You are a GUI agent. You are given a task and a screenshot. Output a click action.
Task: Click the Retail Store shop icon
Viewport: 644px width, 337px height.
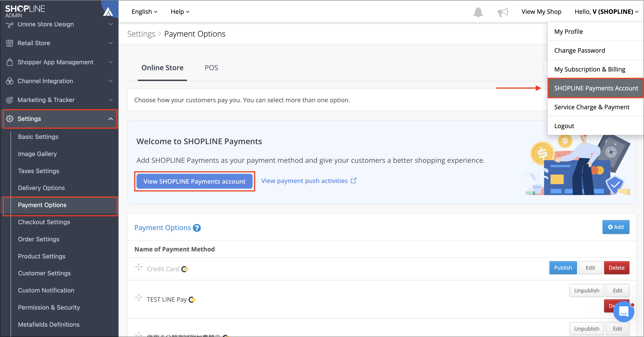[9, 43]
